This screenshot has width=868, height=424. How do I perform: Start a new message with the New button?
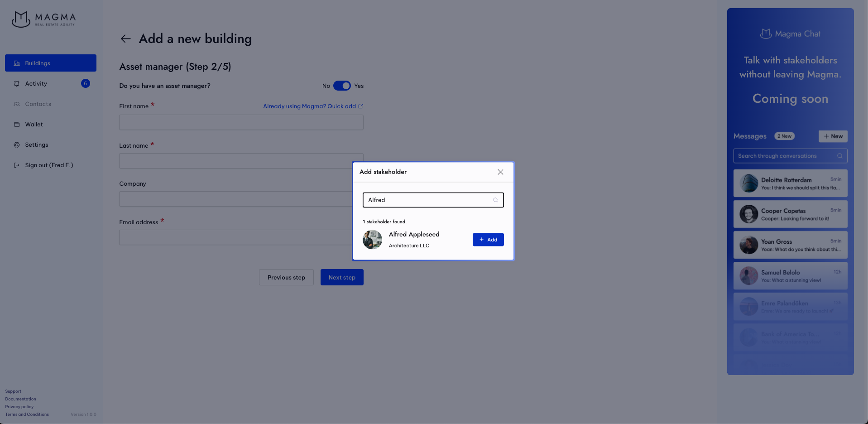pyautogui.click(x=833, y=136)
